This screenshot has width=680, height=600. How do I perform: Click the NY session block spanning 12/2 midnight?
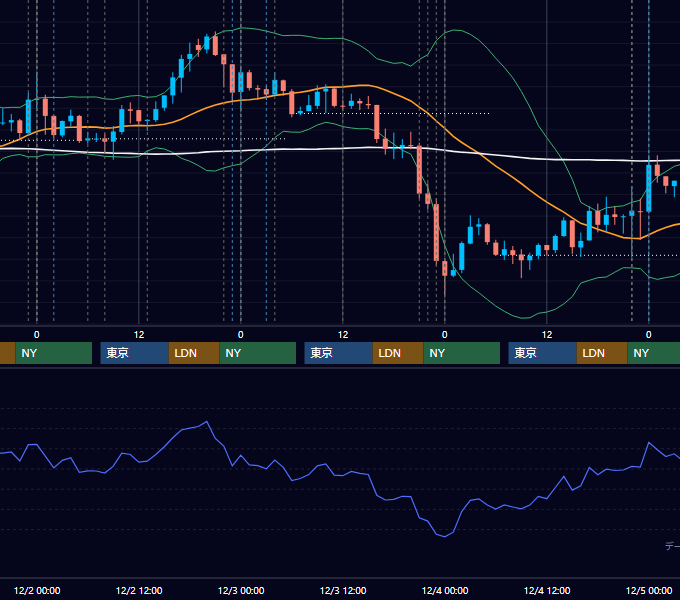(x=54, y=353)
